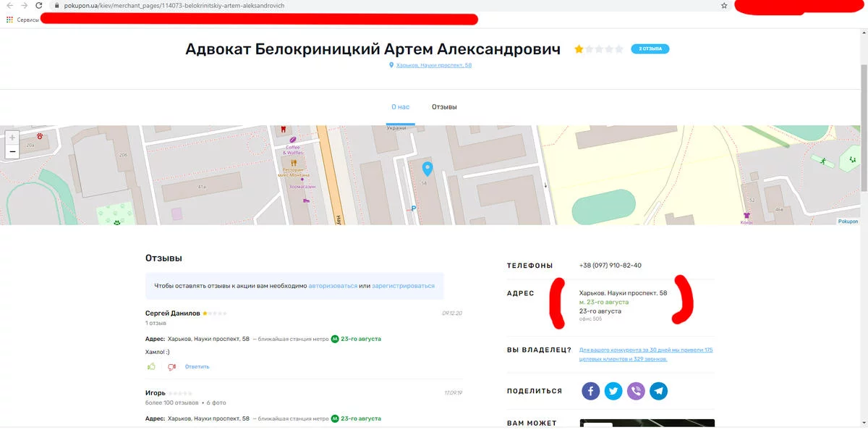Click the review date 09.12.20

click(452, 313)
